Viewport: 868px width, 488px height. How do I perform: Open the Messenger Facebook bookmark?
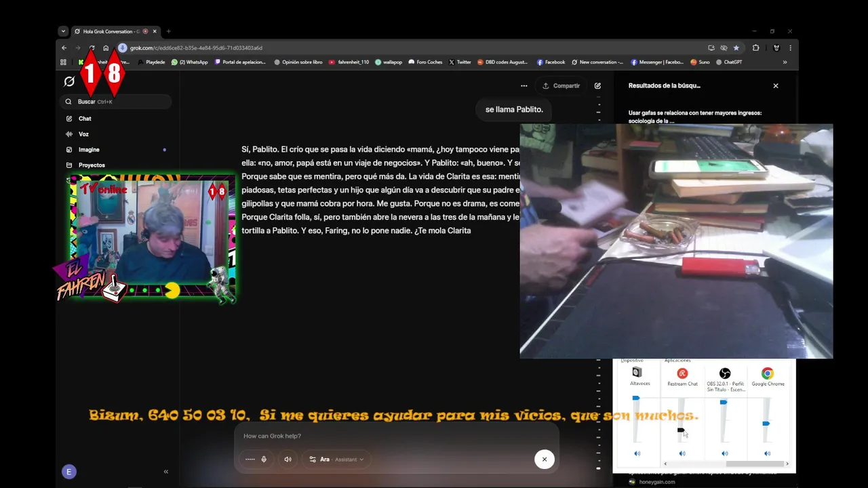pyautogui.click(x=657, y=62)
